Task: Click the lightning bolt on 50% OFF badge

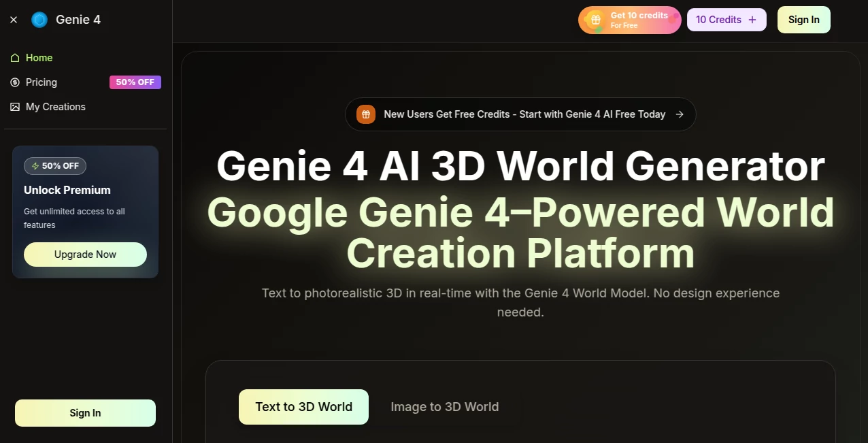Action: [34, 165]
